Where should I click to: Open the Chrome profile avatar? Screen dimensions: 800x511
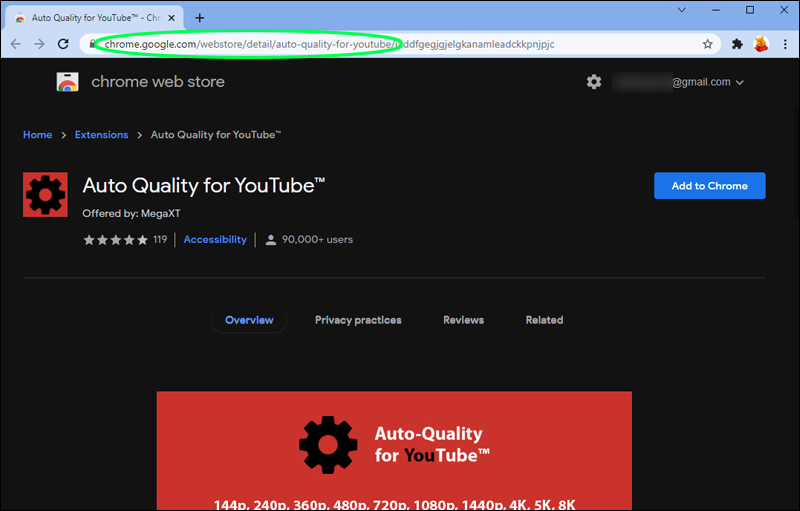(x=761, y=44)
